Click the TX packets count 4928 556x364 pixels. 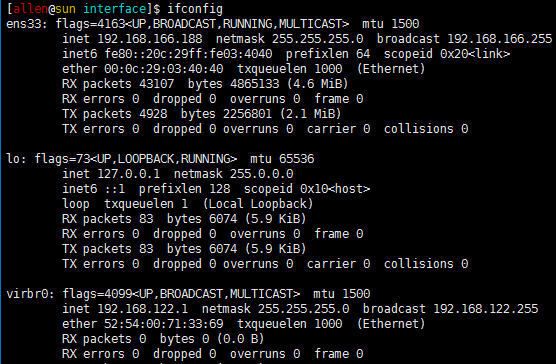coord(153,114)
